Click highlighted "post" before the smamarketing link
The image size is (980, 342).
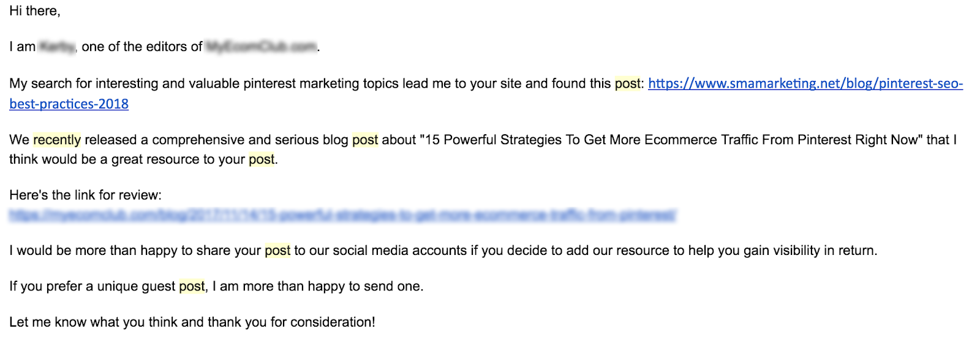[628, 84]
